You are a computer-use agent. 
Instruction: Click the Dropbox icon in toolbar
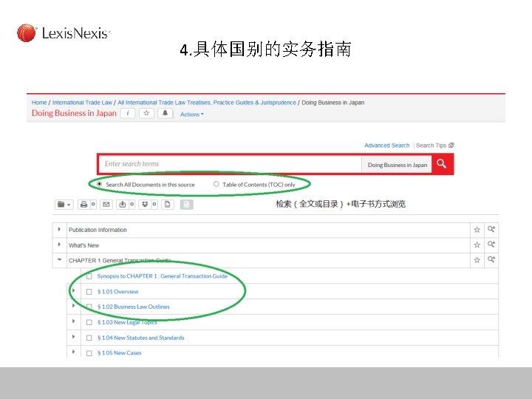[145, 204]
